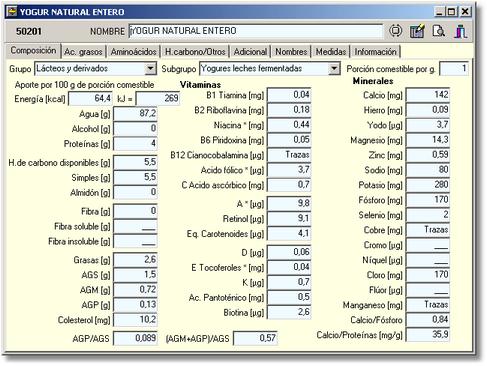This screenshot has width=487, height=366.
Task: Click the Minerales section heading
Action: pos(373,81)
